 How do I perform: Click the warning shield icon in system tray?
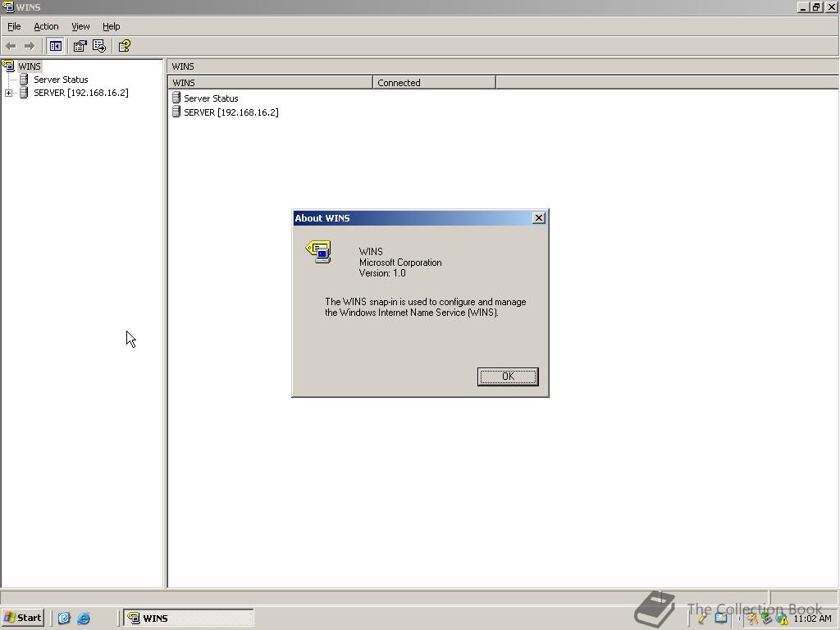(782, 619)
